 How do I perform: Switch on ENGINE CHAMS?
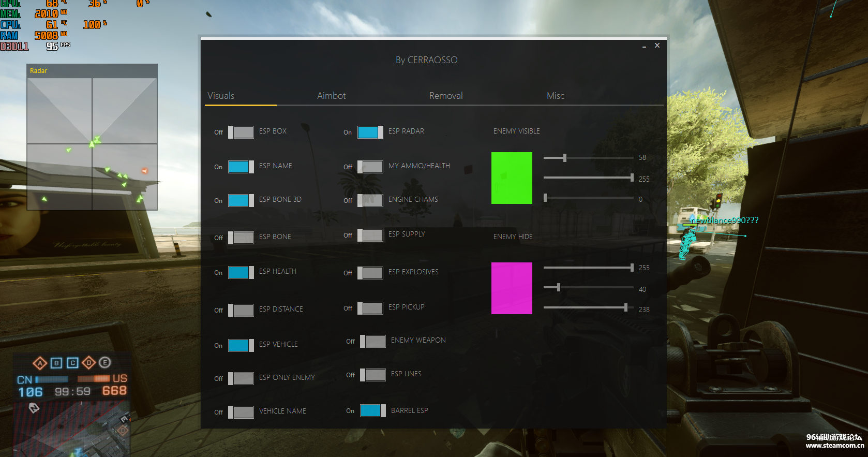click(370, 200)
